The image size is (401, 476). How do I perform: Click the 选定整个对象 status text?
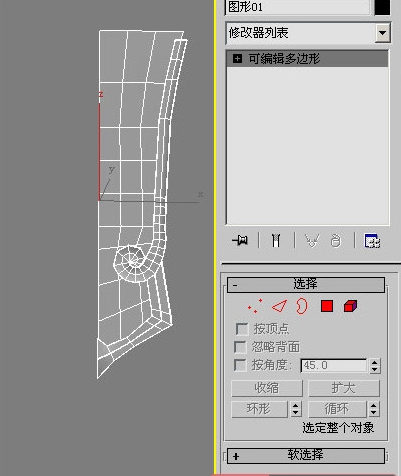[x=338, y=428]
